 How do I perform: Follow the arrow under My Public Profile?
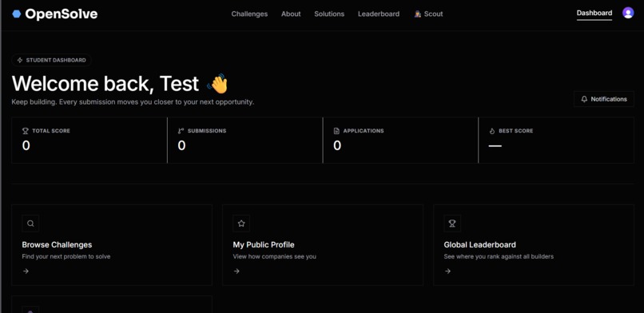237,271
